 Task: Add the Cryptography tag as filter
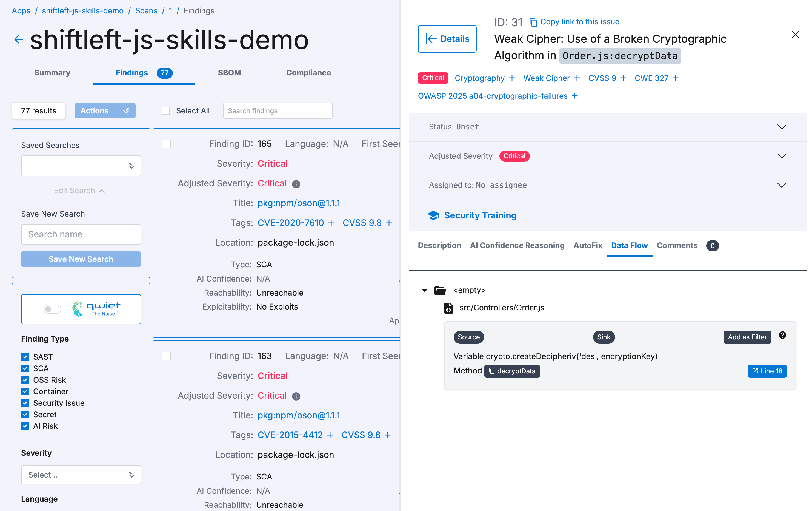[512, 78]
